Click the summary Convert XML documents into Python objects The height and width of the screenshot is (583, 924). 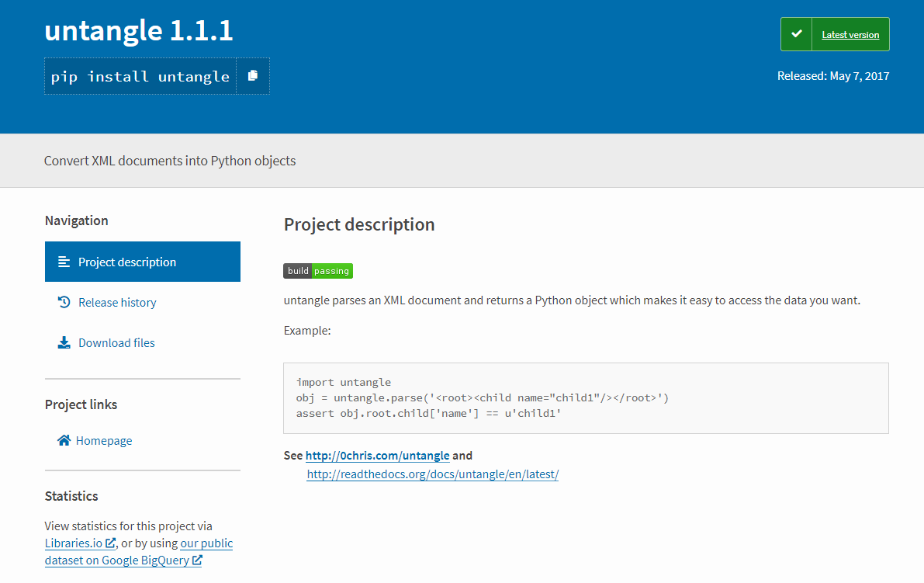click(x=171, y=161)
